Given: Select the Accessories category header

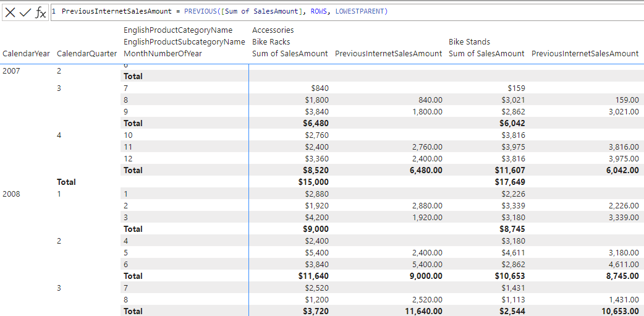Looking at the screenshot, I should coord(273,30).
